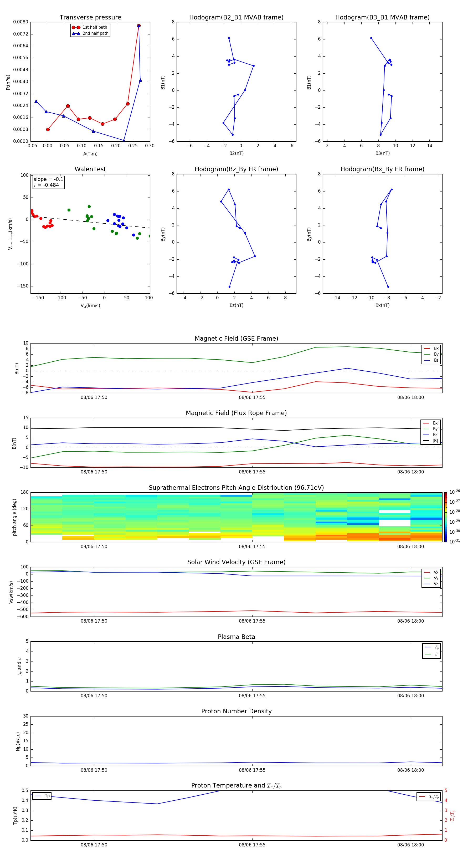Click the "Pt(nPa)" y-axis label
The height and width of the screenshot is (868, 473).
pyautogui.click(x=8, y=82)
